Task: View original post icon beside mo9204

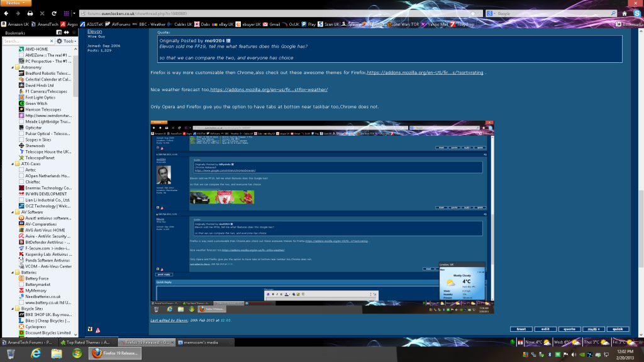Action: (228, 41)
